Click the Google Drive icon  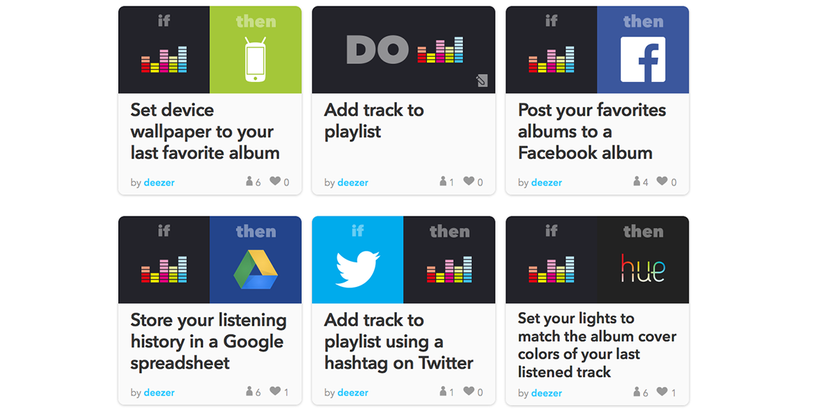pyautogui.click(x=255, y=269)
